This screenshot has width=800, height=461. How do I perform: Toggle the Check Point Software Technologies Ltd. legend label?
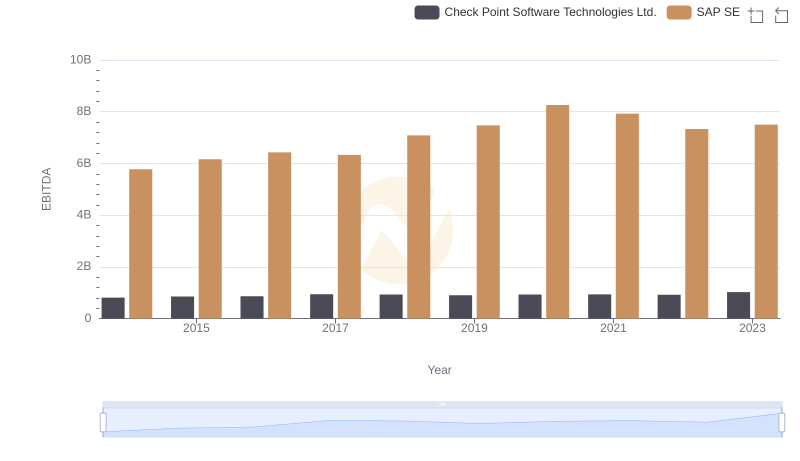(550, 12)
